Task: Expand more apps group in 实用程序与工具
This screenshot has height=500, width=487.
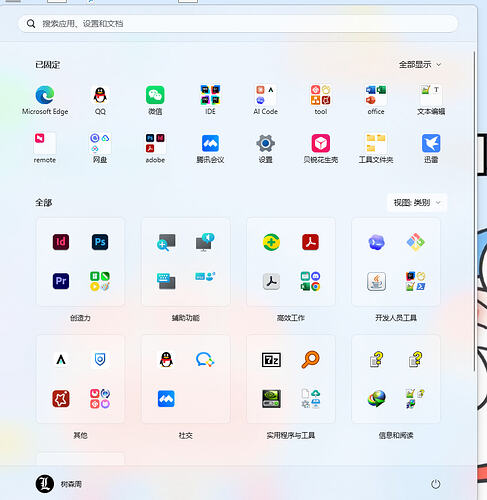Action: [x=310, y=399]
